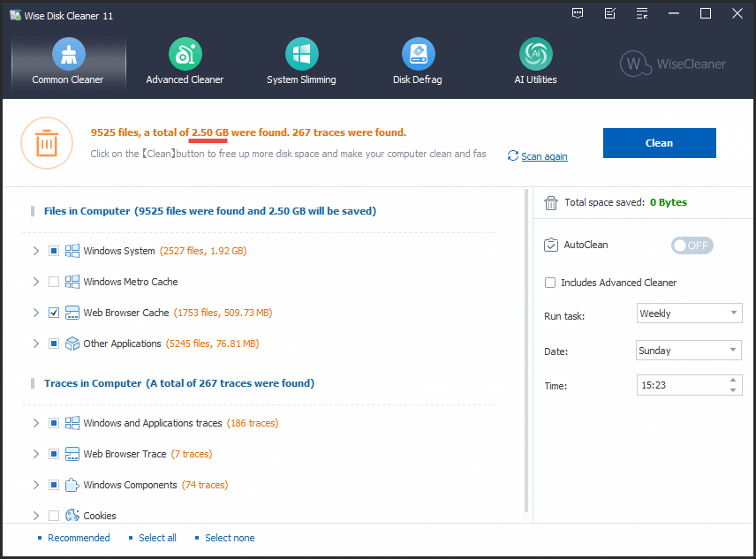This screenshot has height=559, width=756.
Task: Turn on the AutoClean switch
Action: [x=692, y=246]
